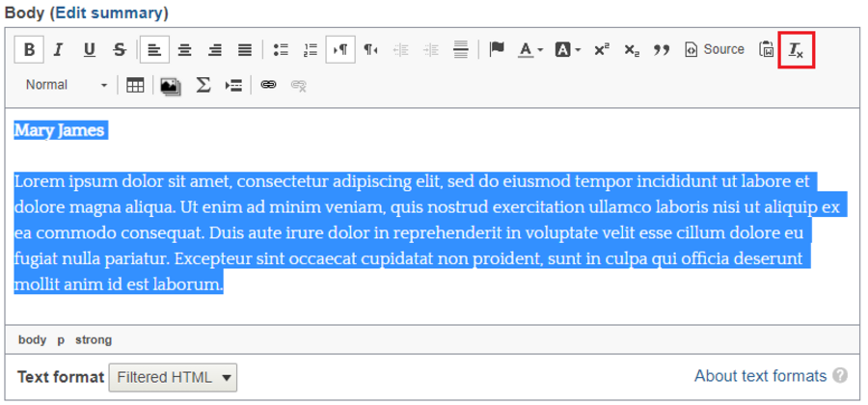
Task: Select the body element in path bar
Action: pyautogui.click(x=32, y=340)
